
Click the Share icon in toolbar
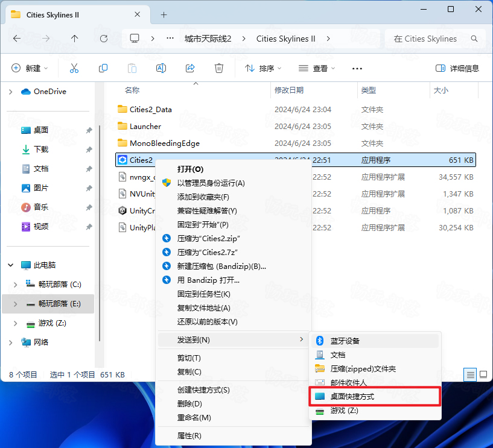pyautogui.click(x=190, y=68)
